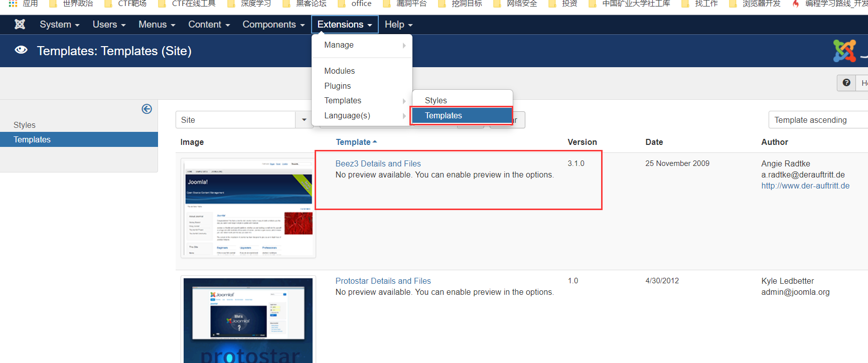Image resolution: width=868 pixels, height=363 pixels.
Task: Click the Image column header
Action: point(192,142)
